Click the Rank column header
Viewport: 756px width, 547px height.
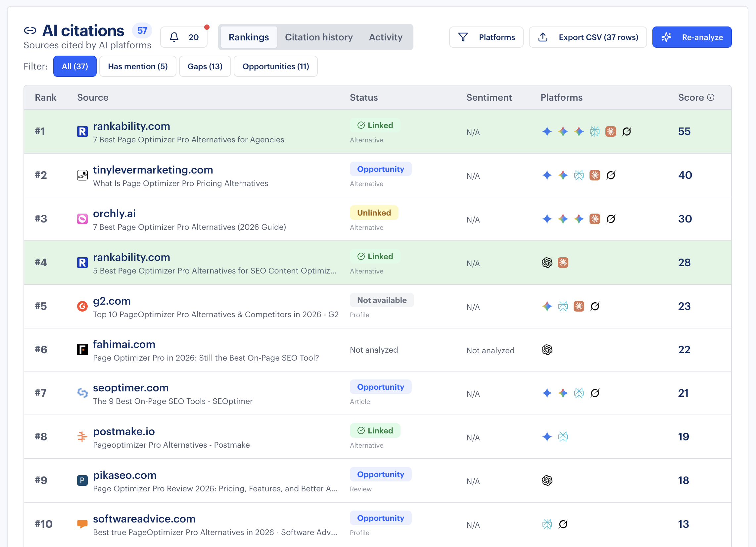pyautogui.click(x=46, y=97)
